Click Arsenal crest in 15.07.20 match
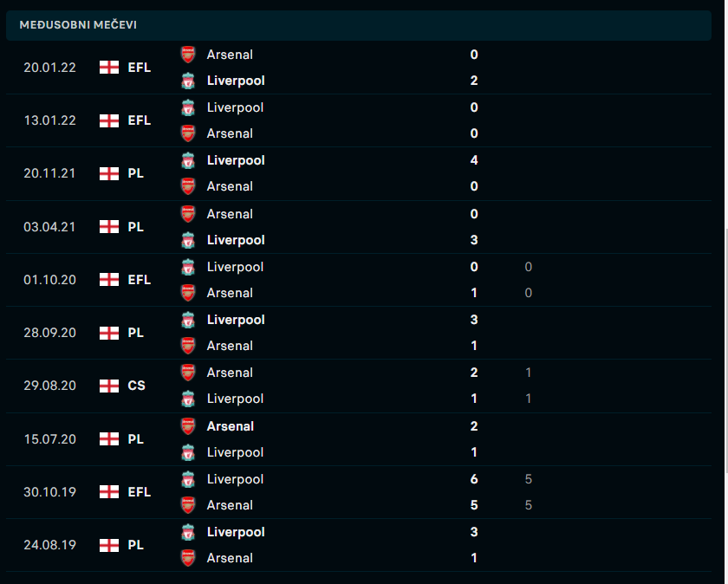 pos(188,426)
